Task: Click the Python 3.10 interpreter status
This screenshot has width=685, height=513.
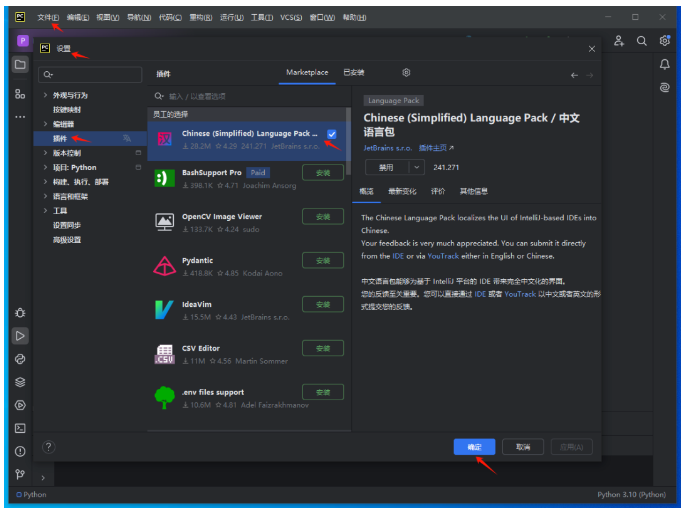Action: (632, 494)
